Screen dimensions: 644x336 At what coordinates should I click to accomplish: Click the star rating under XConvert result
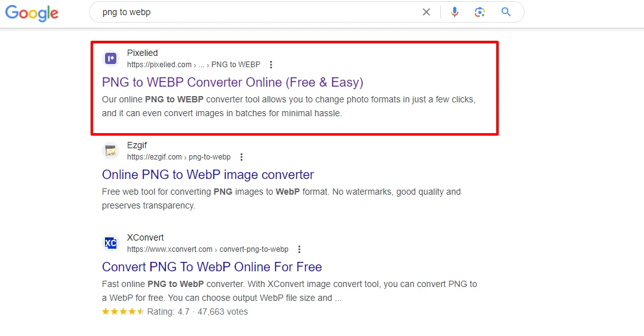(x=123, y=312)
